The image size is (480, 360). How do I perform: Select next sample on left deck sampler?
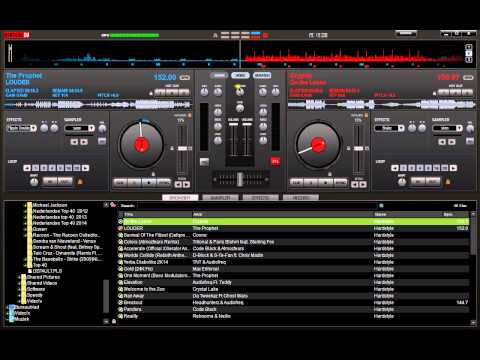(x=84, y=142)
